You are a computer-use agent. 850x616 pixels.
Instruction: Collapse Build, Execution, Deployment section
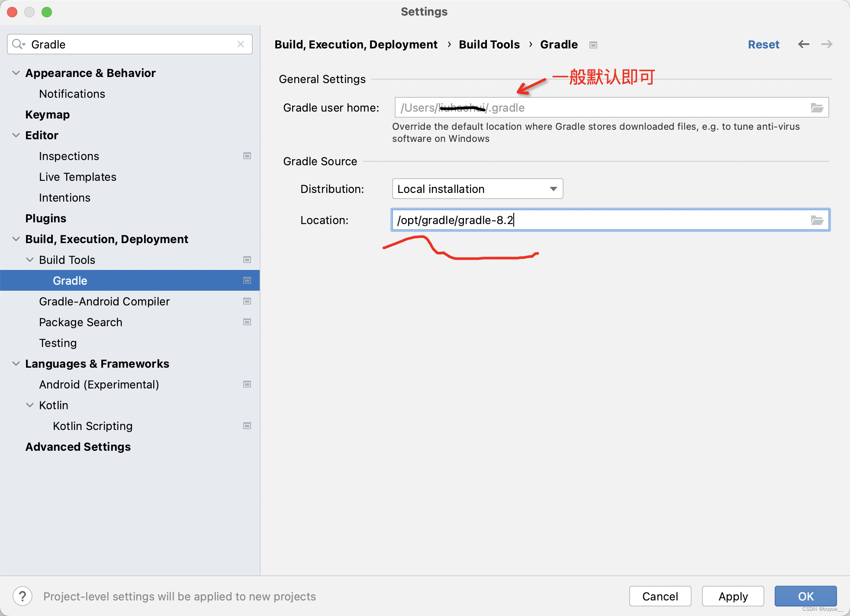pyautogui.click(x=16, y=239)
